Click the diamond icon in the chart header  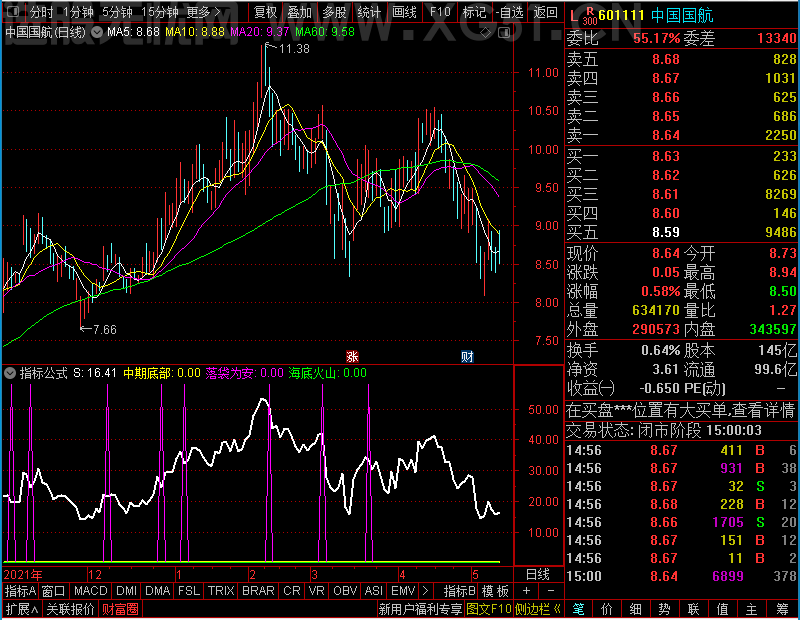pos(486,33)
